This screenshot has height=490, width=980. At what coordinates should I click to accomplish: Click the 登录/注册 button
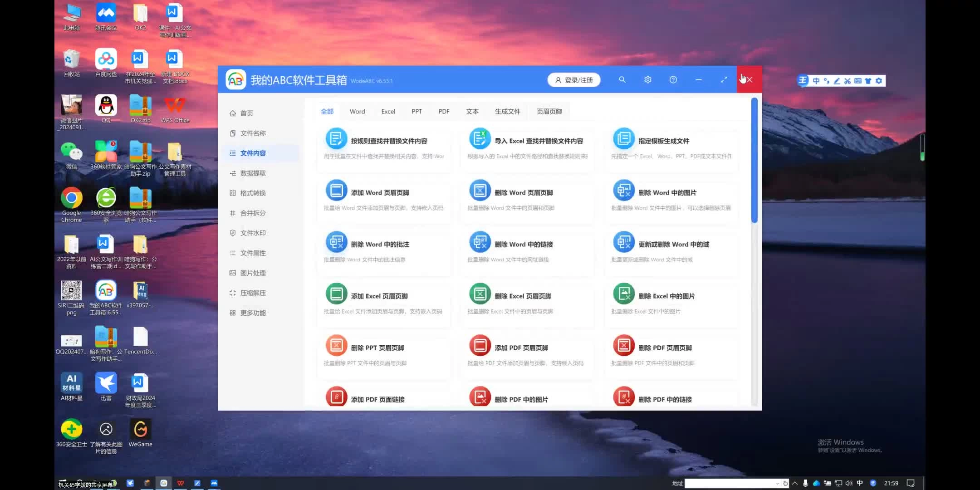tap(574, 80)
